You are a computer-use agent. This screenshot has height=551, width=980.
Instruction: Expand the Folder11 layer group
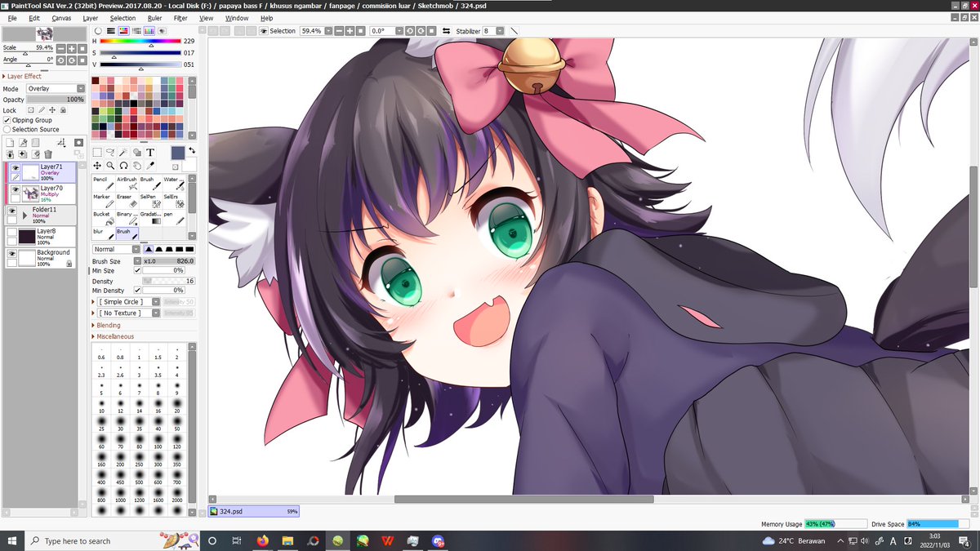click(25, 216)
